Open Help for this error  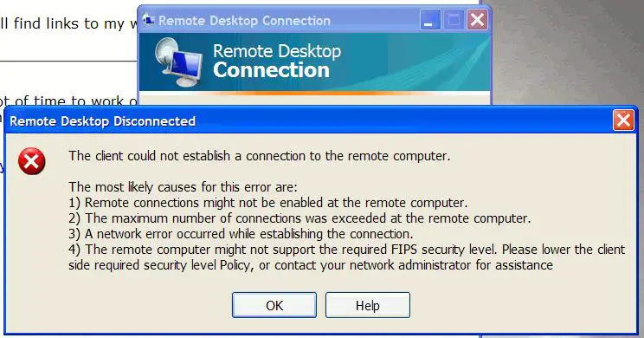coord(368,305)
